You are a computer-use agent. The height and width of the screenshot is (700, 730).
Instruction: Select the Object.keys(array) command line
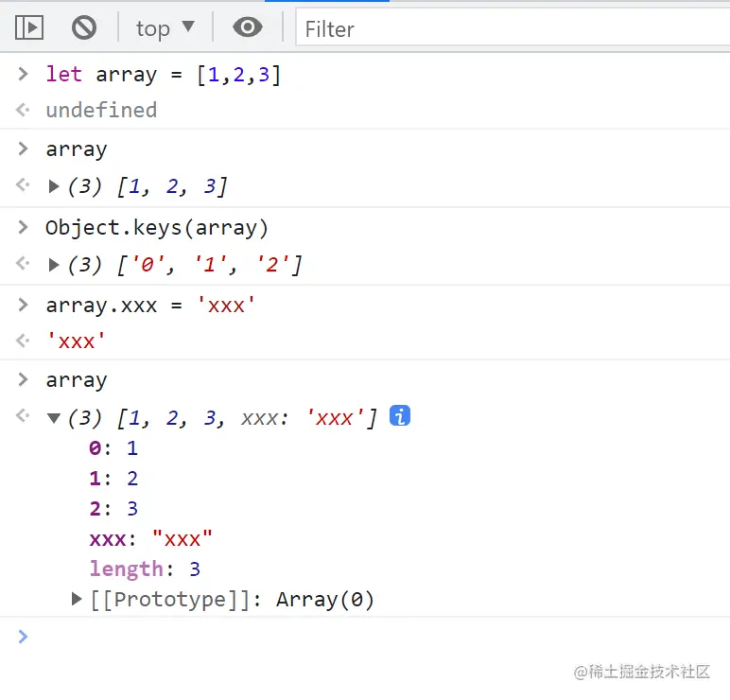[157, 228]
